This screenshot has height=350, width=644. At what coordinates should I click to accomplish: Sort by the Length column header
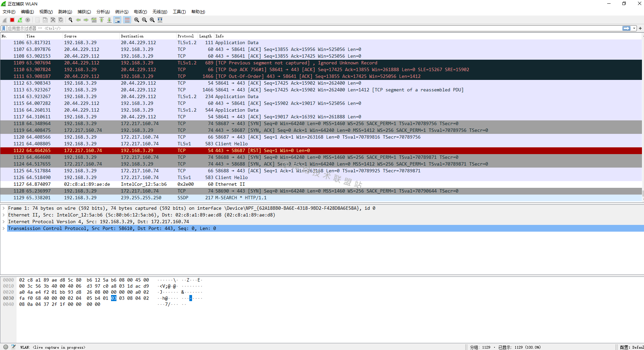click(206, 36)
